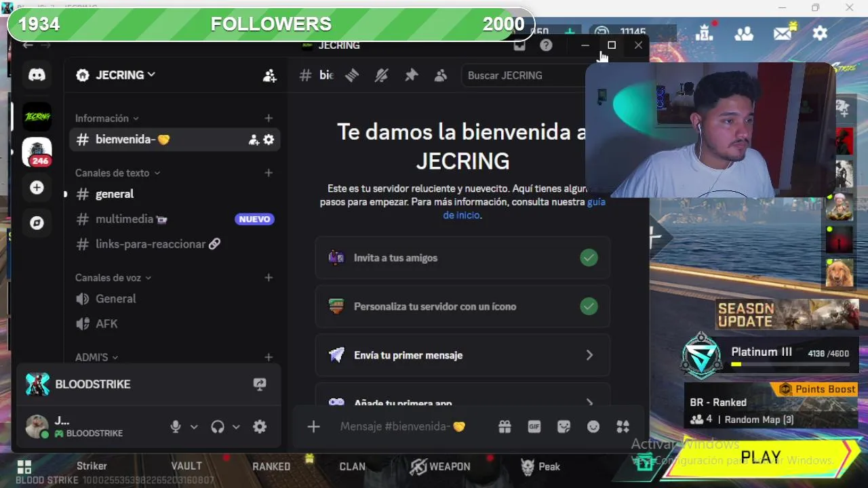Collapse the Canales de voz category
868x488 pixels.
[x=113, y=278]
